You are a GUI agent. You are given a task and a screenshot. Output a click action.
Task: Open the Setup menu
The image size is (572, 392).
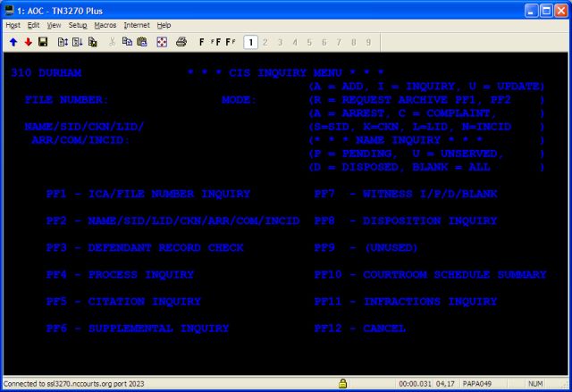78,25
